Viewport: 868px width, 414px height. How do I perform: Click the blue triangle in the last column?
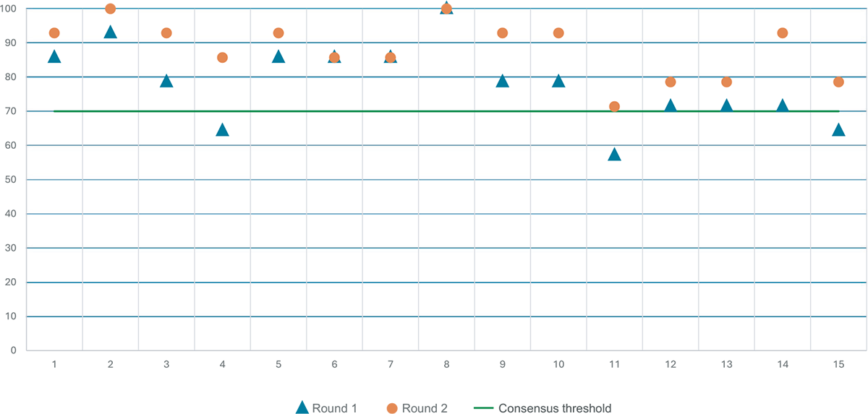pos(838,130)
